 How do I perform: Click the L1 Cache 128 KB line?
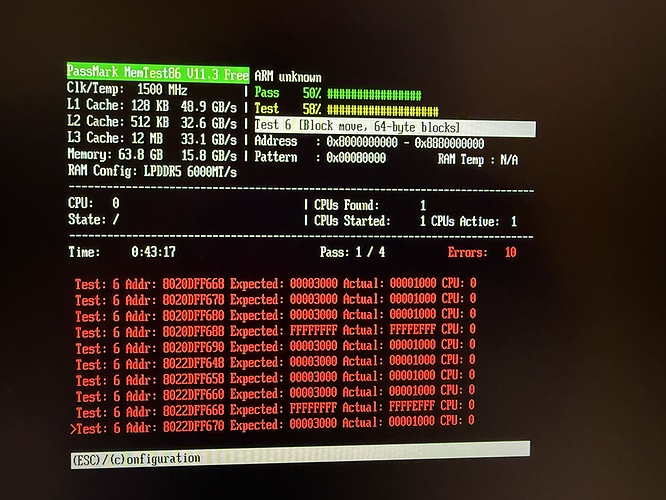[x=152, y=105]
